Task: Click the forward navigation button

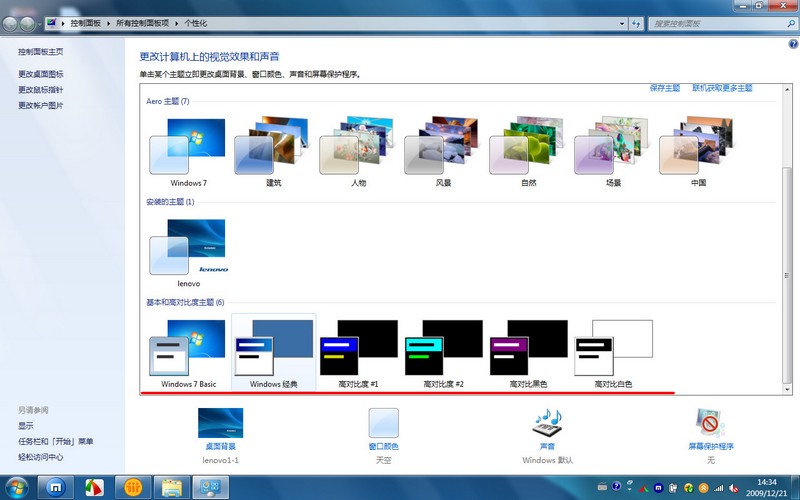Action: click(27, 23)
